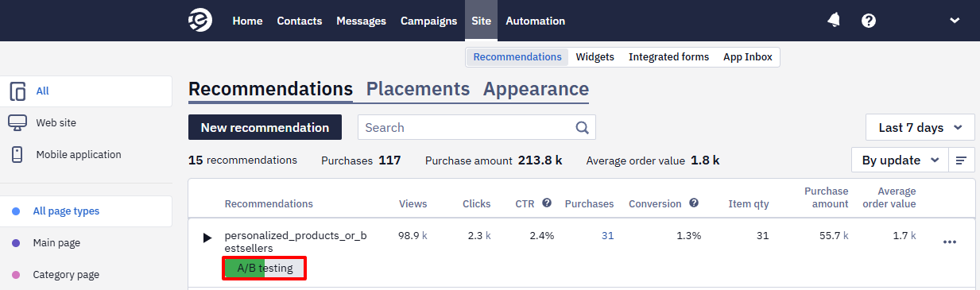Image resolution: width=980 pixels, height=290 pixels.
Task: Click the Item qty column header
Action: [x=749, y=204]
